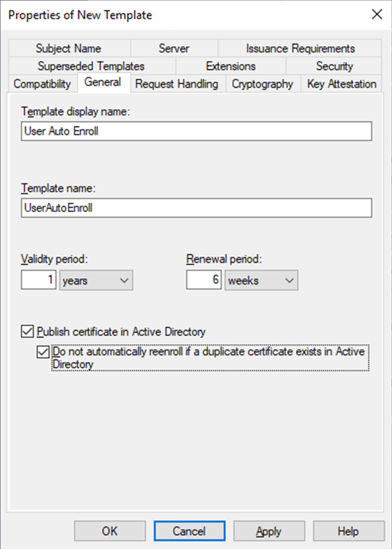Uncheck Do not automatically reenroll checkbox
Viewport: 392px width, 549px height.
[43, 352]
